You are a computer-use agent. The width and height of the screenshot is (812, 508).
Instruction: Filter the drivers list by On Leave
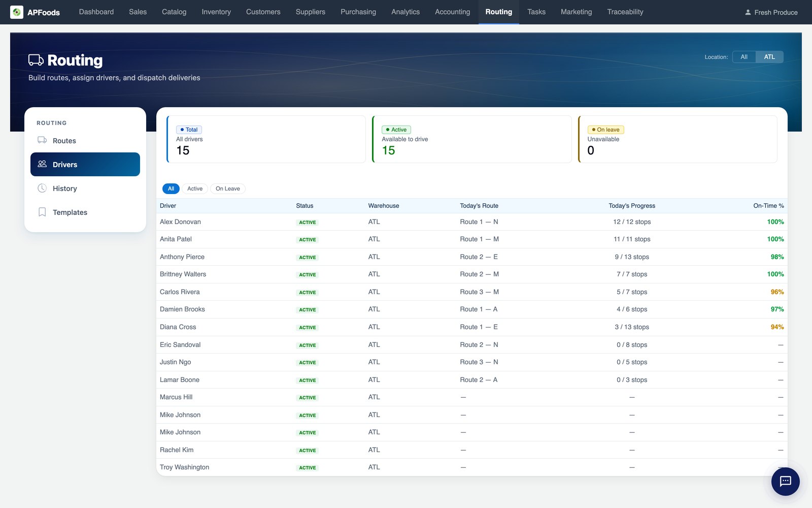tap(228, 188)
